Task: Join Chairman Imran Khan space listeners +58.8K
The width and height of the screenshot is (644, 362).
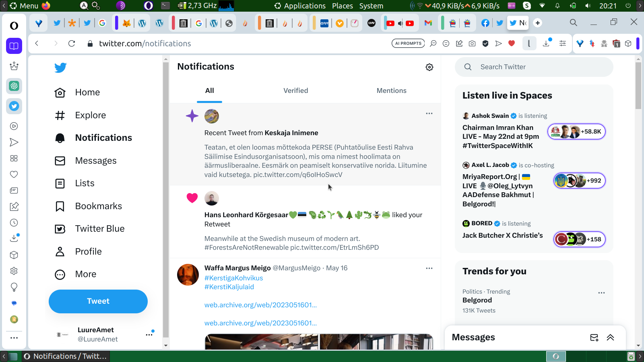Action: point(576,132)
